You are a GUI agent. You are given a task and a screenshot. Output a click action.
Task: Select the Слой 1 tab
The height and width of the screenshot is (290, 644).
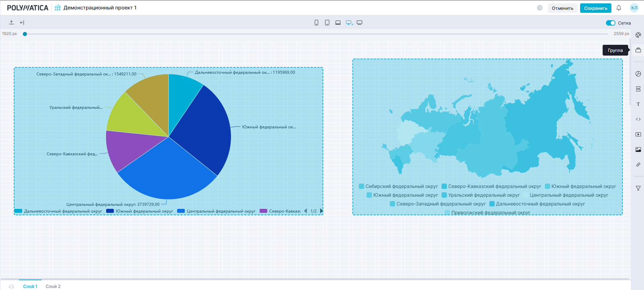tap(30, 286)
